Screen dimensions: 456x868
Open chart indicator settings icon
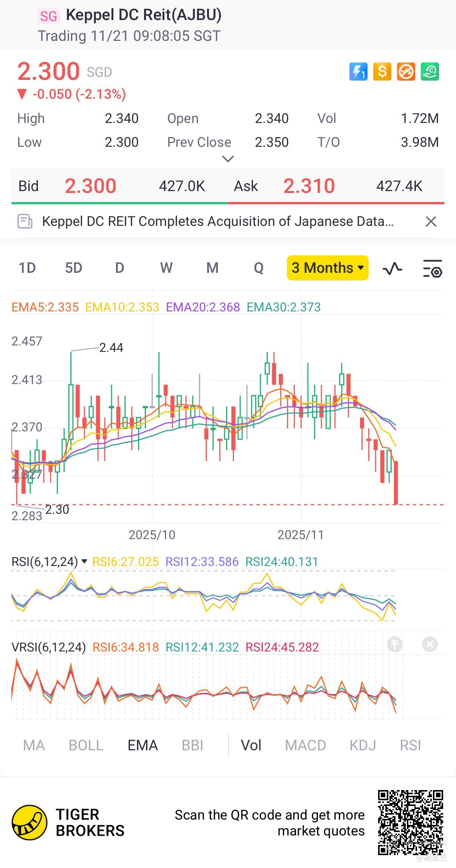pos(432,268)
